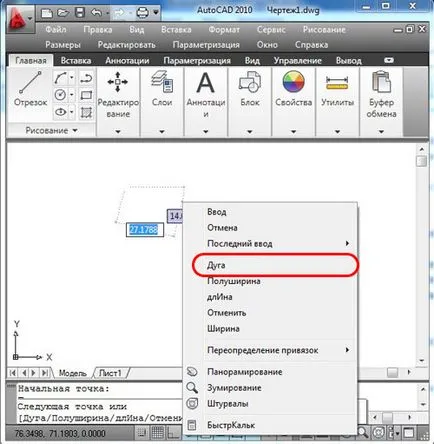Expand the Блок panel dropdown arrow

pyautogui.click(x=250, y=132)
